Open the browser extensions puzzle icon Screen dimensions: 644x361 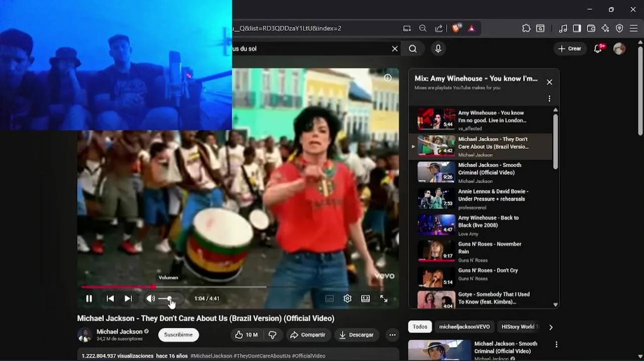click(526, 29)
